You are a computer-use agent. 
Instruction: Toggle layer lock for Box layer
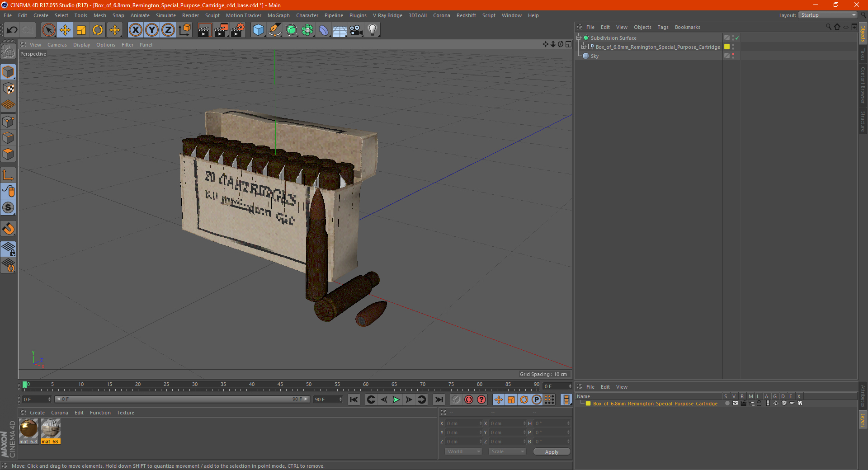point(759,403)
